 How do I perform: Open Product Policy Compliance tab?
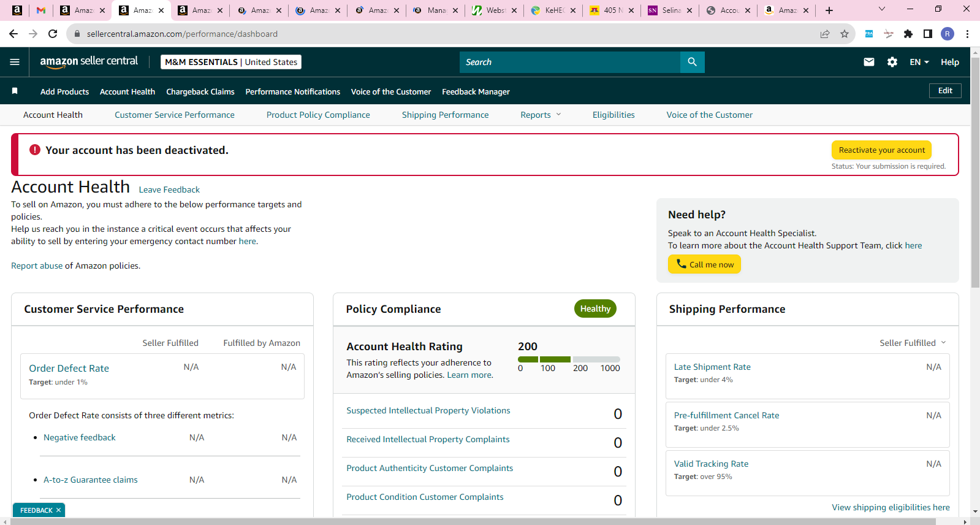pyautogui.click(x=318, y=115)
